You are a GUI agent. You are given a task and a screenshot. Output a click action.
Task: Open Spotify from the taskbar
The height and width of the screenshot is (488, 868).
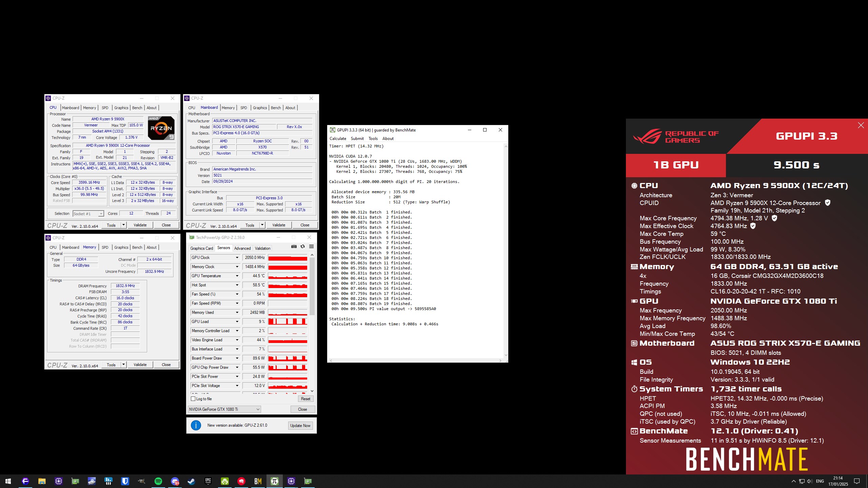click(x=158, y=481)
